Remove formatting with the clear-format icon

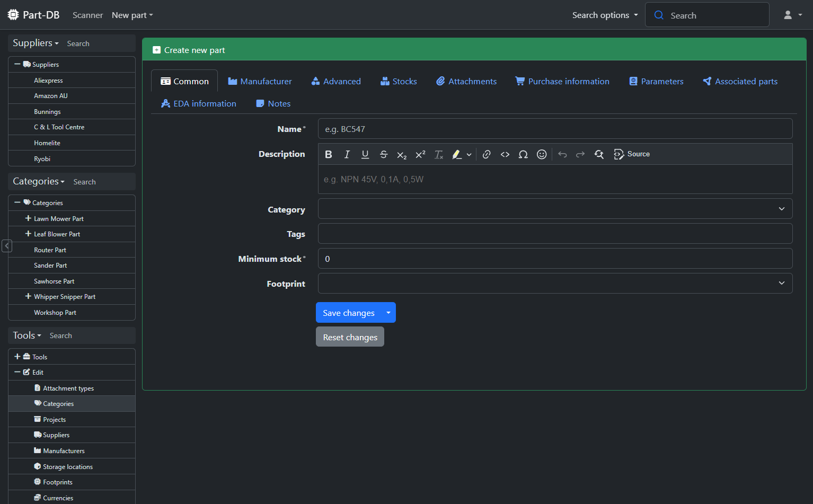tap(439, 154)
